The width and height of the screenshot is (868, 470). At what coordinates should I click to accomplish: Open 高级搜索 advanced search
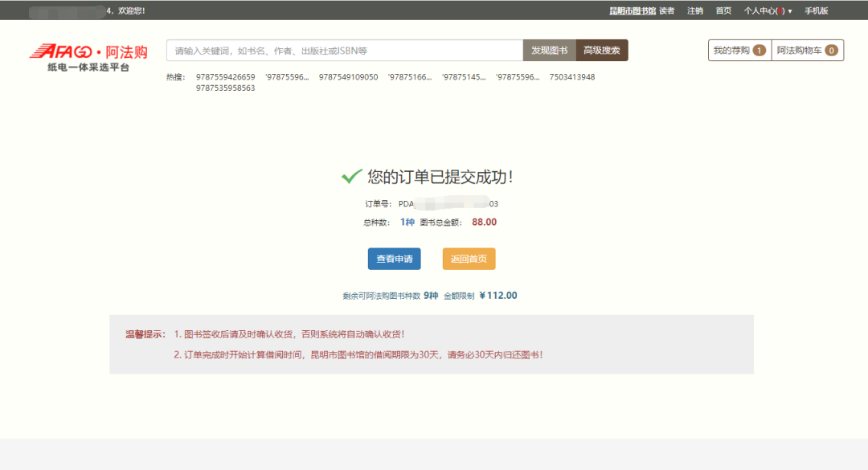click(x=602, y=51)
